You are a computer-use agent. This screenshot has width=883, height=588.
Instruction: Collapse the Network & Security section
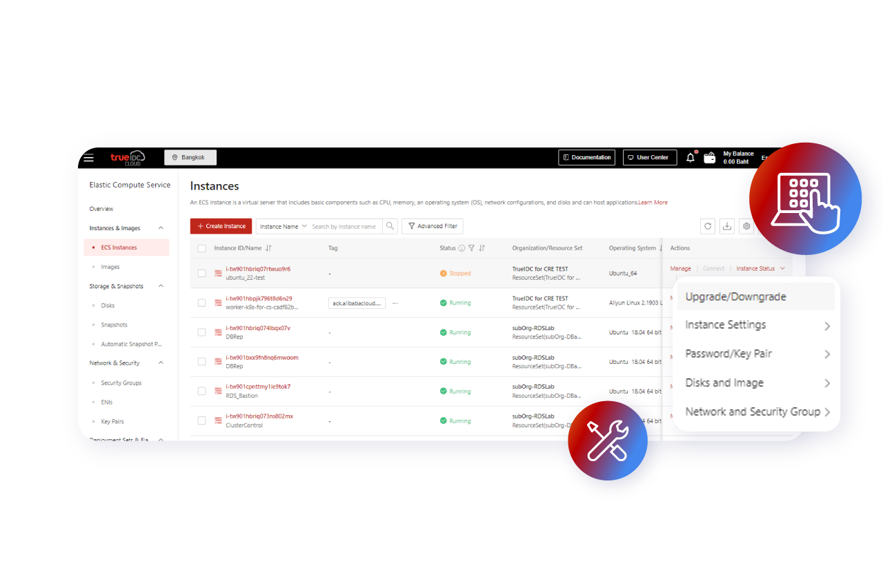(x=161, y=363)
